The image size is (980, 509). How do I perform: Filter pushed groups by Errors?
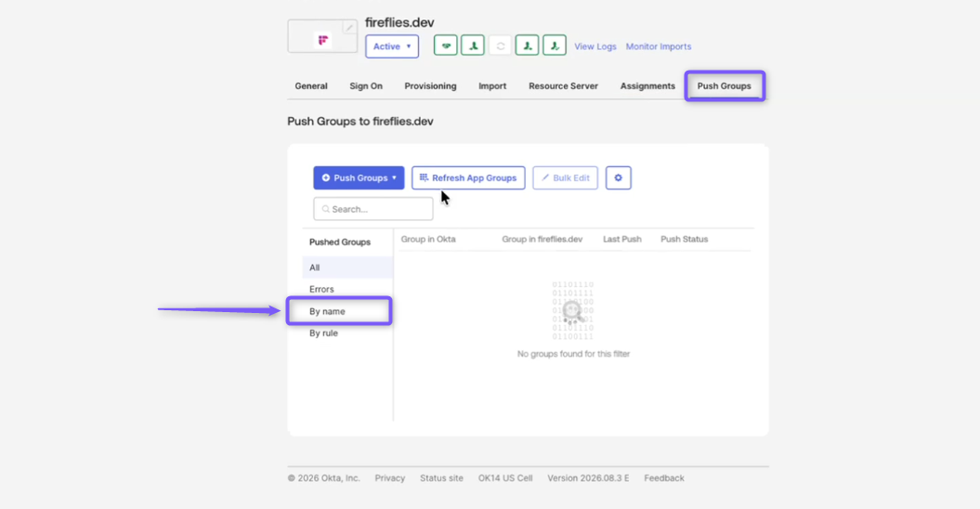click(347, 289)
